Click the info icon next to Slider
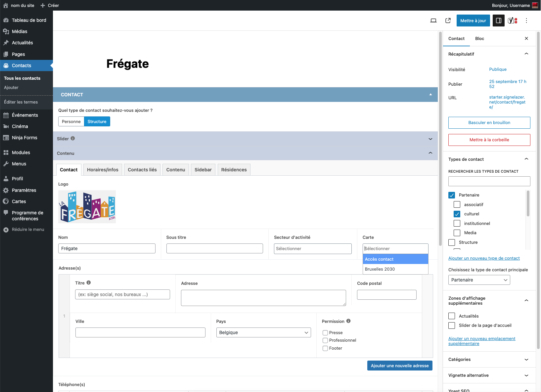Image resolution: width=541 pixels, height=392 pixels. (x=73, y=139)
